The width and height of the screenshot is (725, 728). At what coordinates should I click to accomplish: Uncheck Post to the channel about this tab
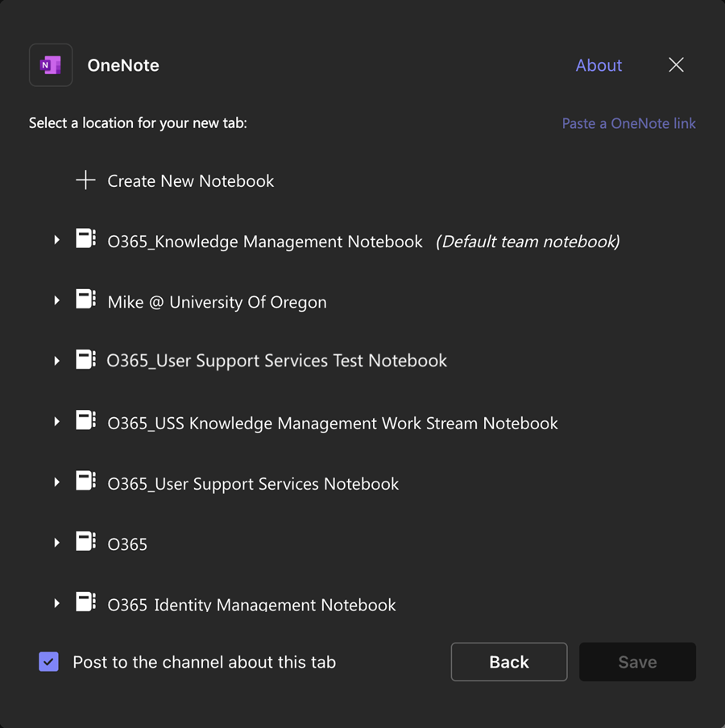pyautogui.click(x=49, y=662)
